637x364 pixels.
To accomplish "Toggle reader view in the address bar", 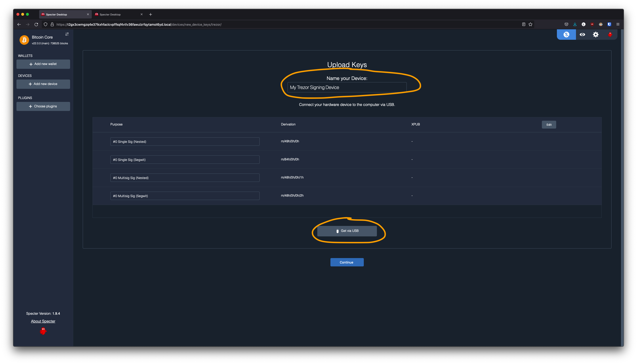I will pos(524,24).
